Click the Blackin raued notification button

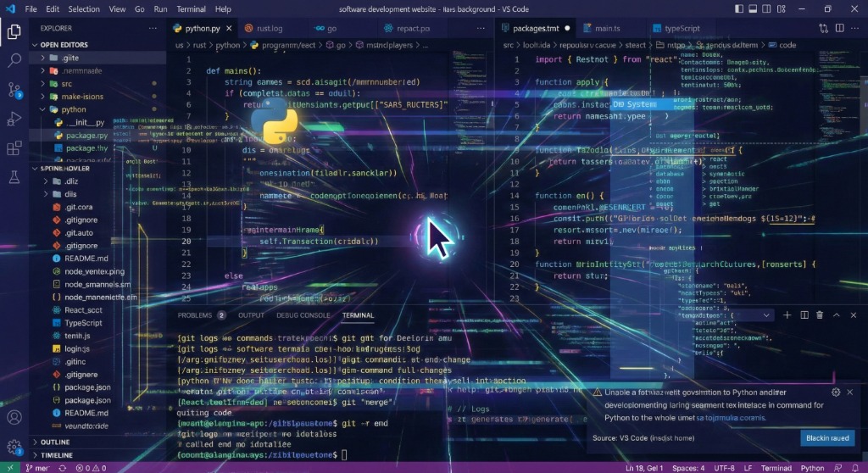(827, 438)
